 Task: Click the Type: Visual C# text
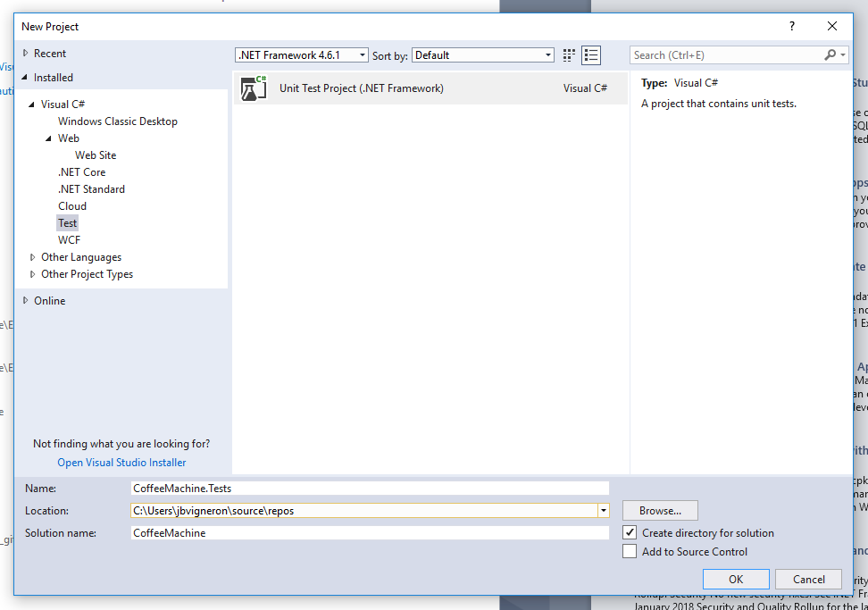[680, 83]
